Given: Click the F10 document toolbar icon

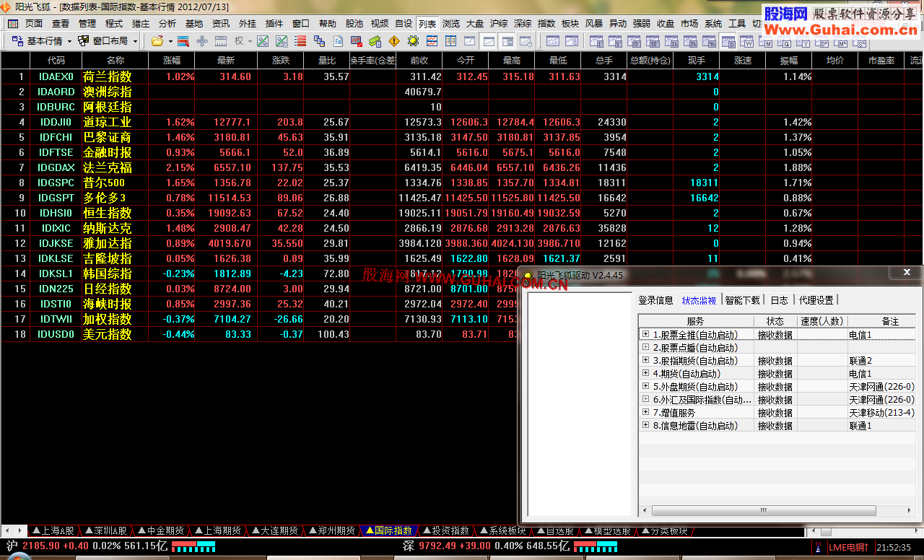Looking at the screenshot, I should point(338,41).
